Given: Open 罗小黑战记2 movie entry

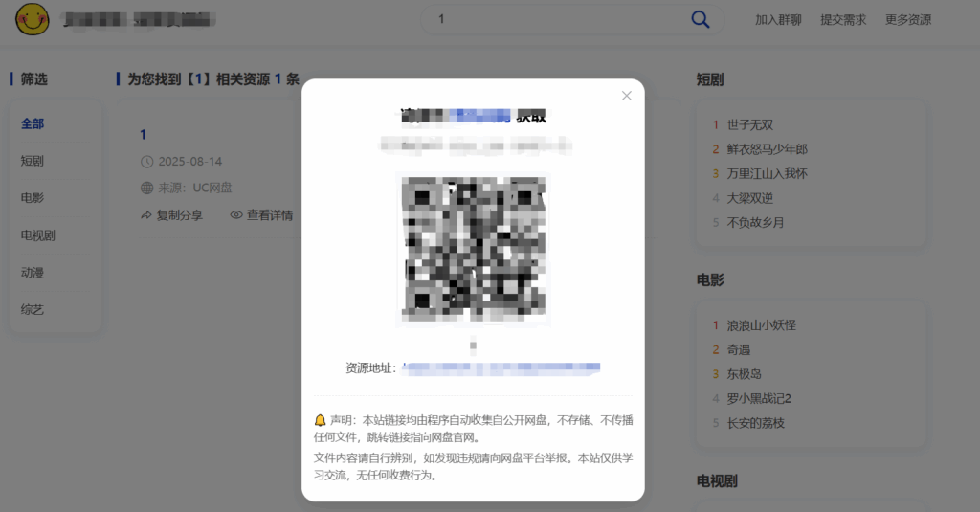Looking at the screenshot, I should coord(759,399).
